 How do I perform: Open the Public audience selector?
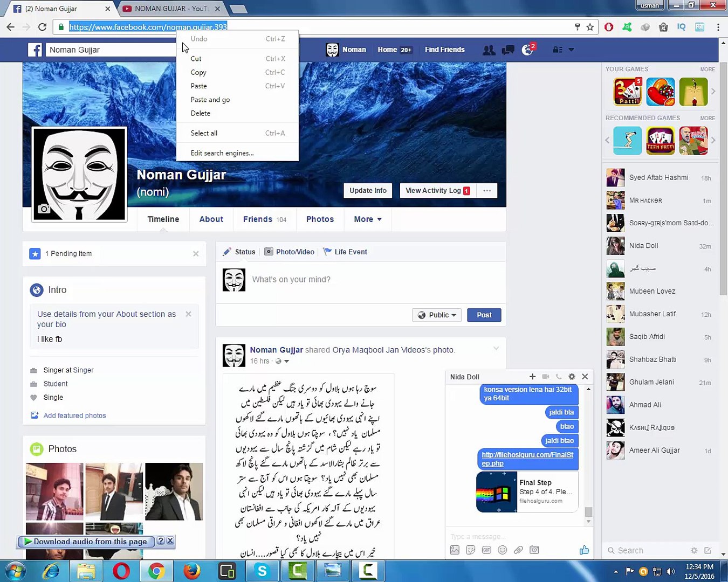point(437,315)
